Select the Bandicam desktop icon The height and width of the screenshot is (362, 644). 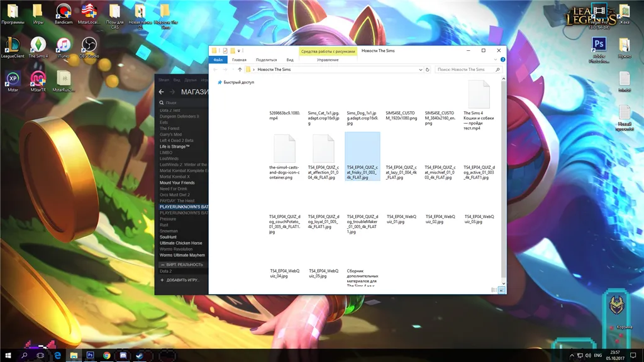pyautogui.click(x=64, y=14)
